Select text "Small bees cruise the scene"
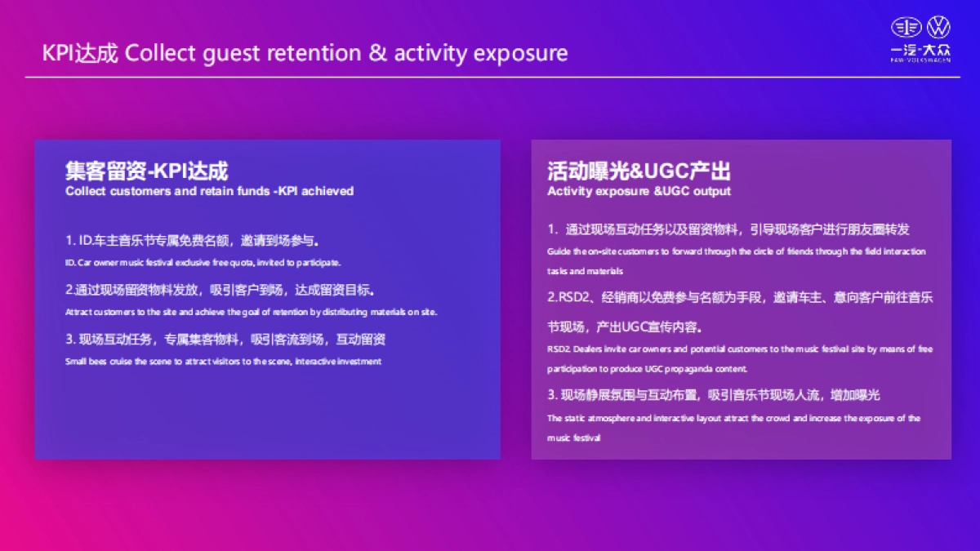The width and height of the screenshot is (980, 551). click(x=223, y=361)
